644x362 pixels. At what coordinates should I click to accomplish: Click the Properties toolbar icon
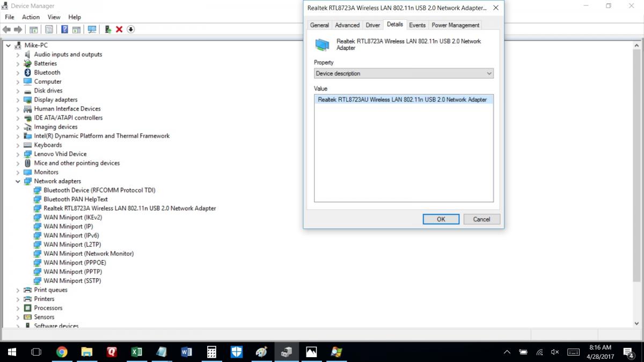point(49,29)
